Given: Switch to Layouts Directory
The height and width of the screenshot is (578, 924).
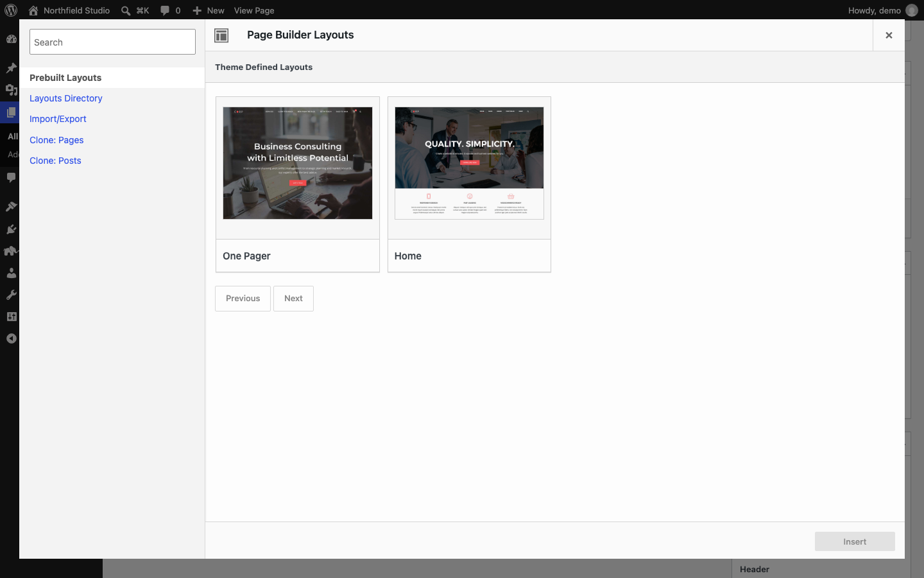Looking at the screenshot, I should point(66,98).
